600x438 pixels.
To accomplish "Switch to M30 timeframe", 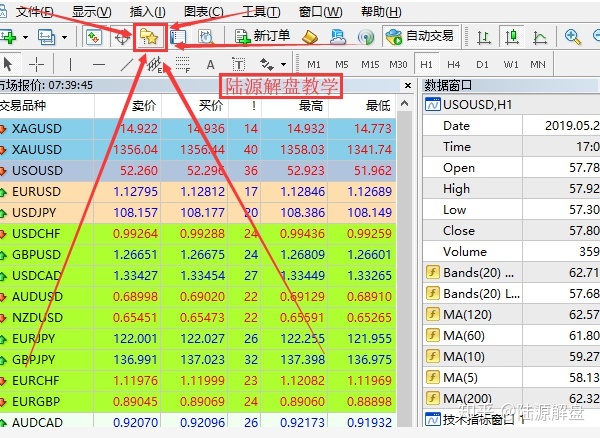I will pos(398,65).
